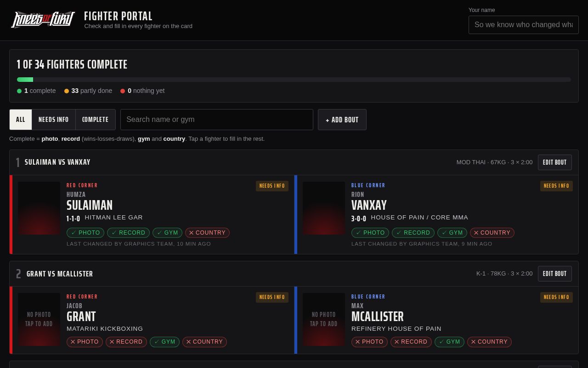Click Sulaiman's PHOTO check chip

[85, 233]
